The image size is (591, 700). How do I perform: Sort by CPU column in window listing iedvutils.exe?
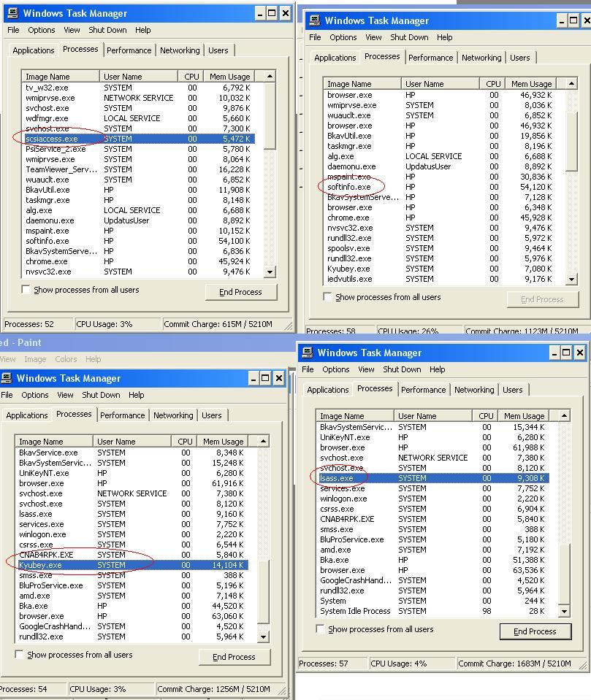coord(492,83)
